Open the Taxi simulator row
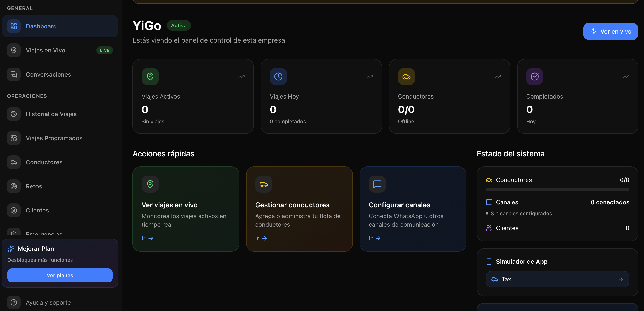The width and height of the screenshot is (644, 311). coord(557,279)
